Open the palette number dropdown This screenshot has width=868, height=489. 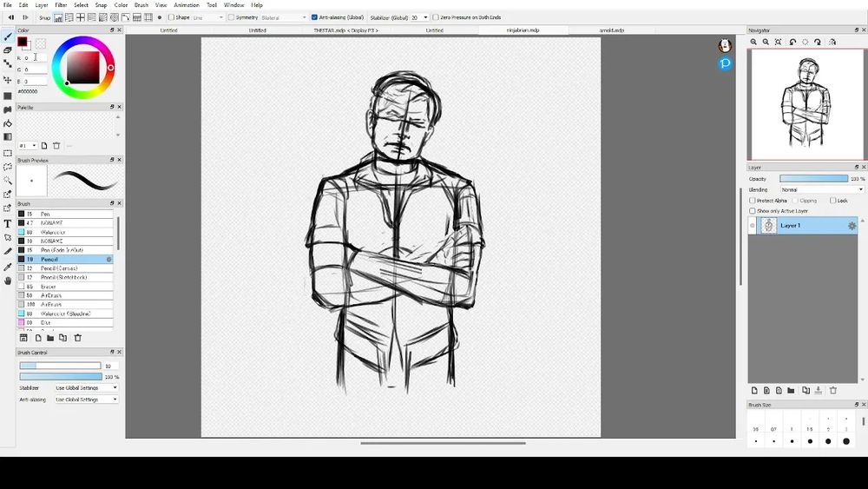pos(28,146)
